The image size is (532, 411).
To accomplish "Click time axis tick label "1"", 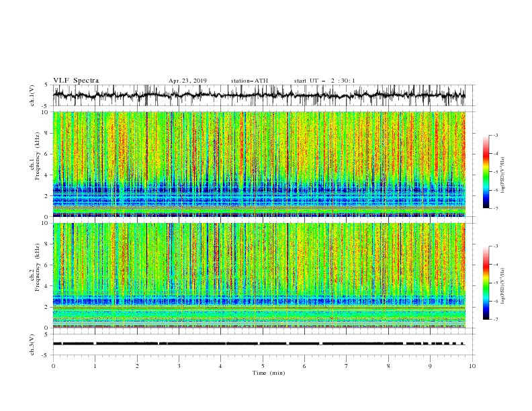I will (95, 366).
